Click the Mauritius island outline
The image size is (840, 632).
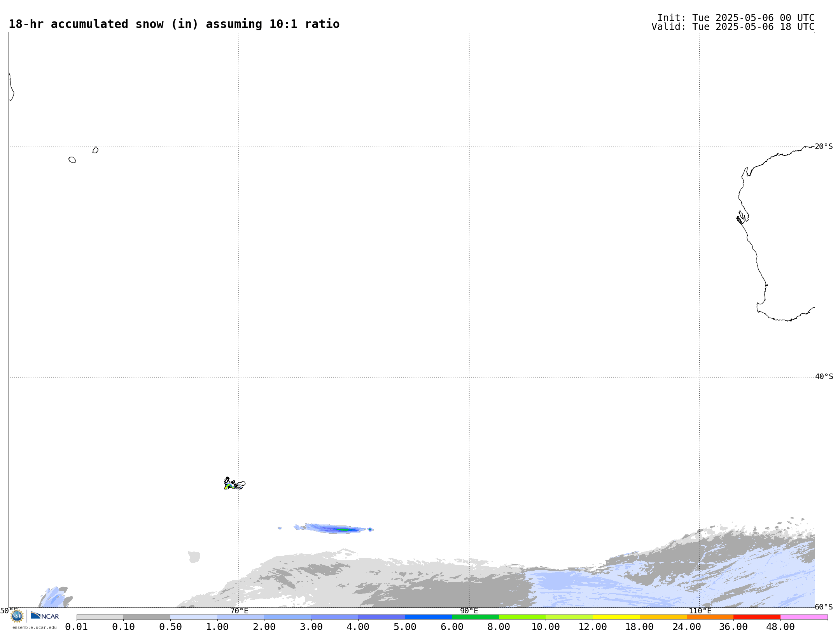click(x=95, y=150)
